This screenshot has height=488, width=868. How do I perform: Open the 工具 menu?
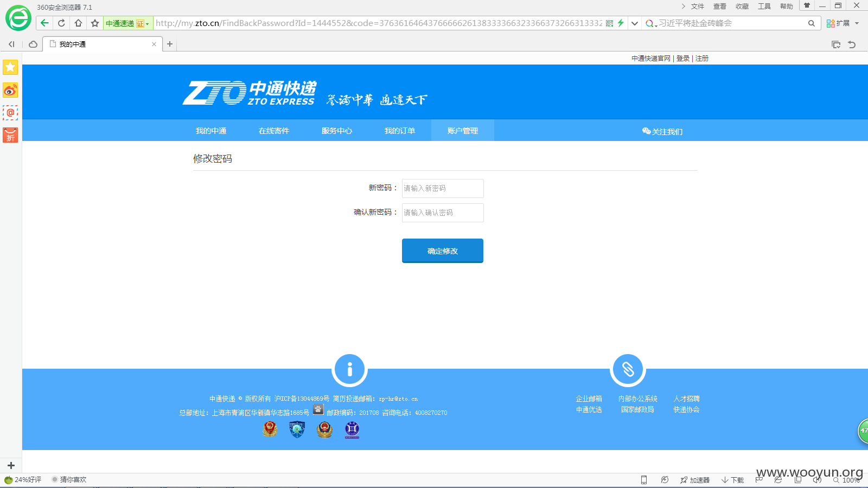click(x=764, y=7)
